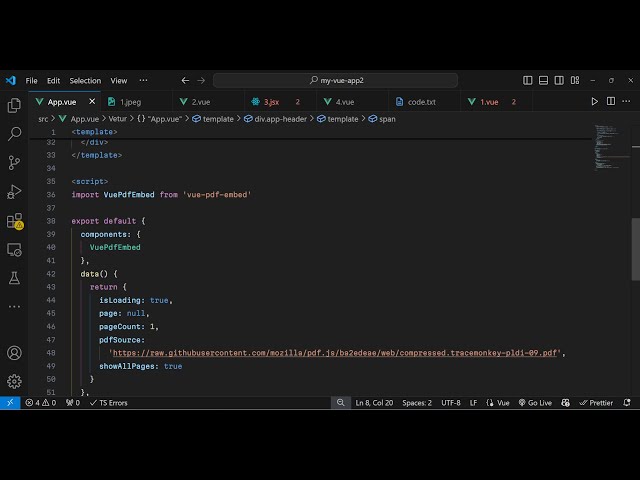Open the Search view icon
Image resolution: width=640 pixels, height=480 pixels.
pyautogui.click(x=14, y=133)
